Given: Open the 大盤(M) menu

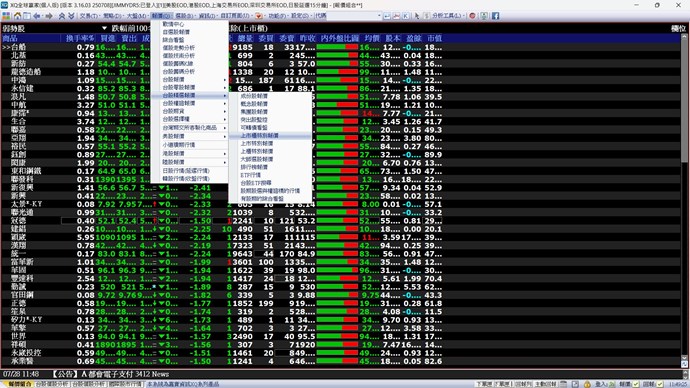Looking at the screenshot, I should 136,16.
